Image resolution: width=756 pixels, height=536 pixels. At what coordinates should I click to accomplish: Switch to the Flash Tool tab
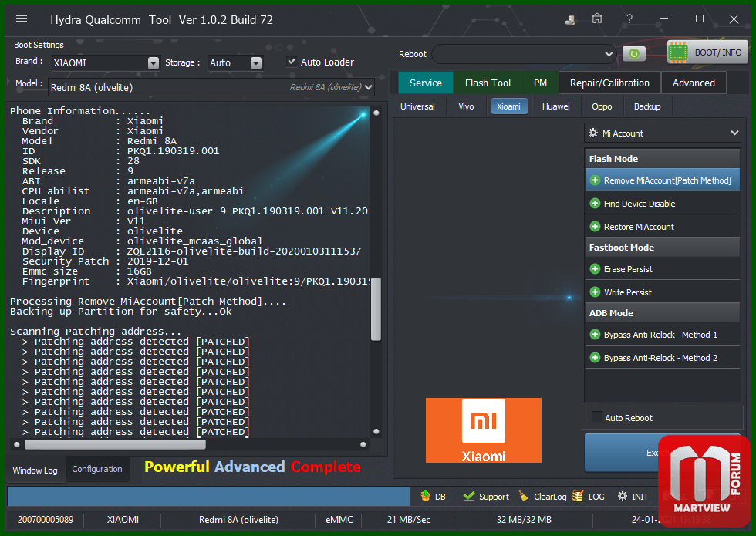(488, 83)
